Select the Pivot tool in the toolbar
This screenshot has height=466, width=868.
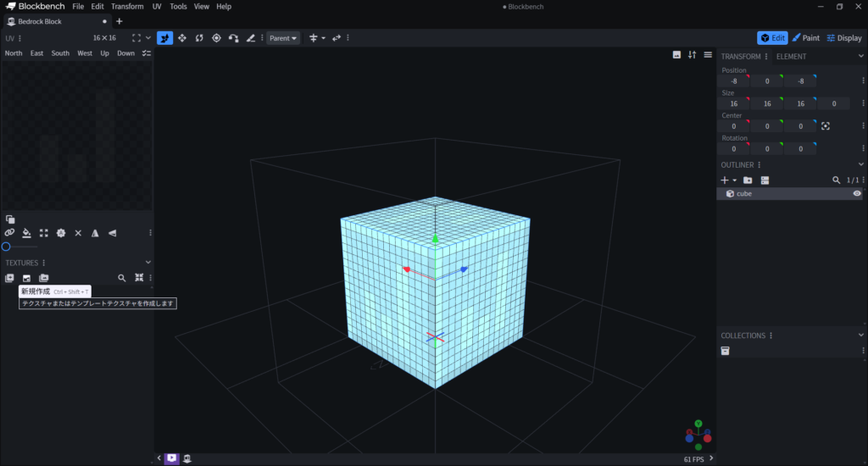click(216, 38)
